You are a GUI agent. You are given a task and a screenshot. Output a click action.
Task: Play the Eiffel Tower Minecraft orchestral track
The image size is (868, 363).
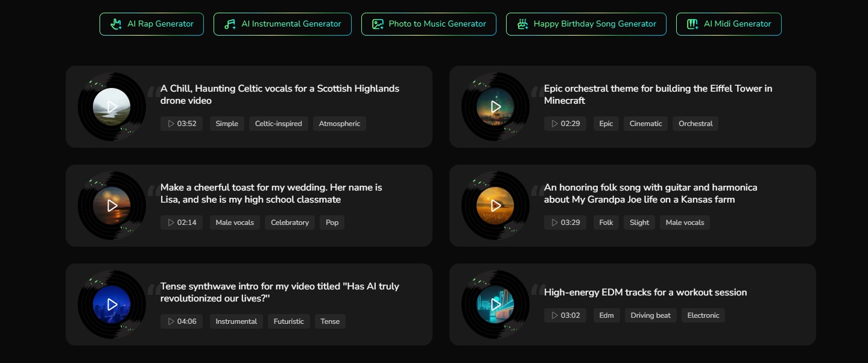pyautogui.click(x=495, y=107)
